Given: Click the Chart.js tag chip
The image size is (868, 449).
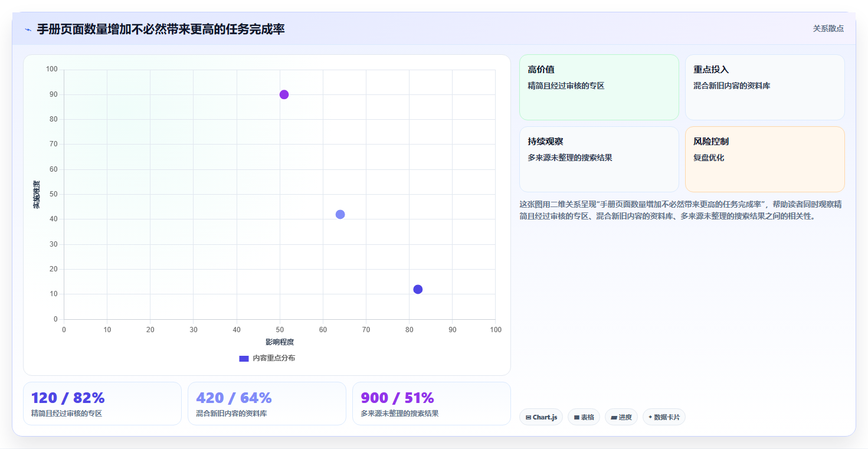Looking at the screenshot, I should (x=541, y=417).
